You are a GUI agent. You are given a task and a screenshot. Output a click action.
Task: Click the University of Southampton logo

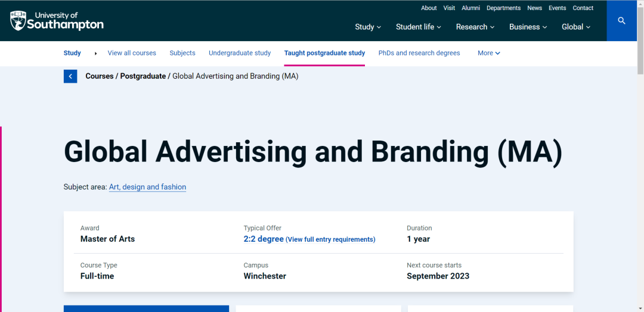tap(57, 20)
